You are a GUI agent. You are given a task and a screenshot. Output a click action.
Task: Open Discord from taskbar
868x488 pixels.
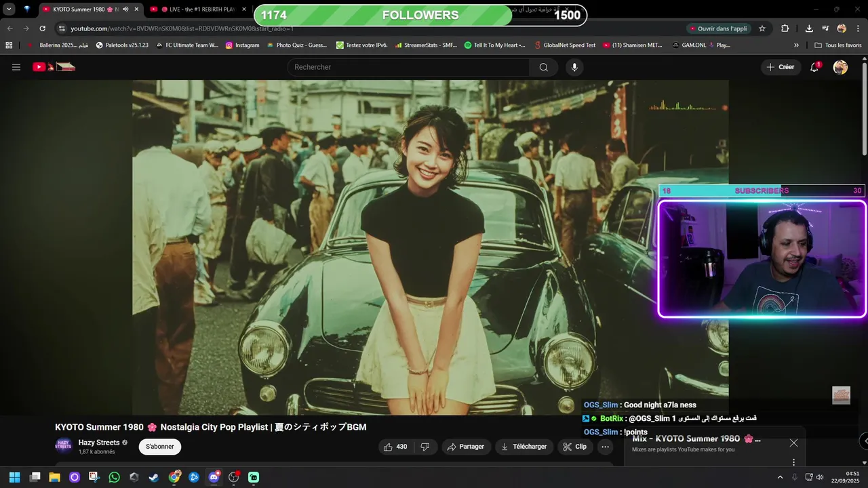214,477
